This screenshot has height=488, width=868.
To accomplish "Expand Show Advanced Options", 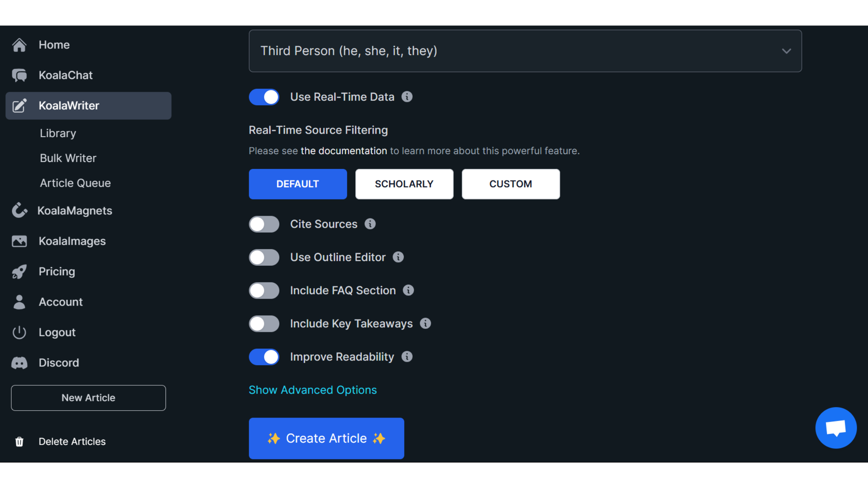I will pyautogui.click(x=312, y=390).
